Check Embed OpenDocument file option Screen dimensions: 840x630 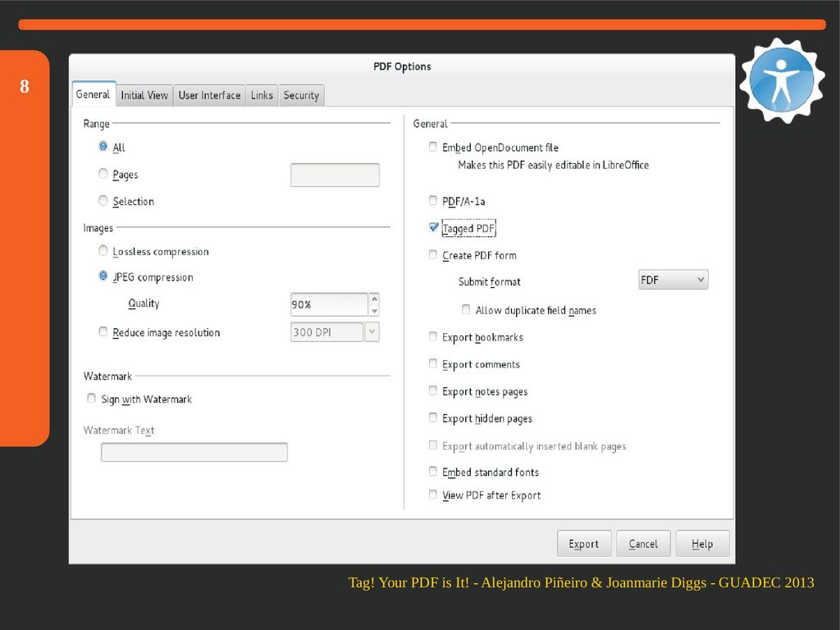point(433,147)
